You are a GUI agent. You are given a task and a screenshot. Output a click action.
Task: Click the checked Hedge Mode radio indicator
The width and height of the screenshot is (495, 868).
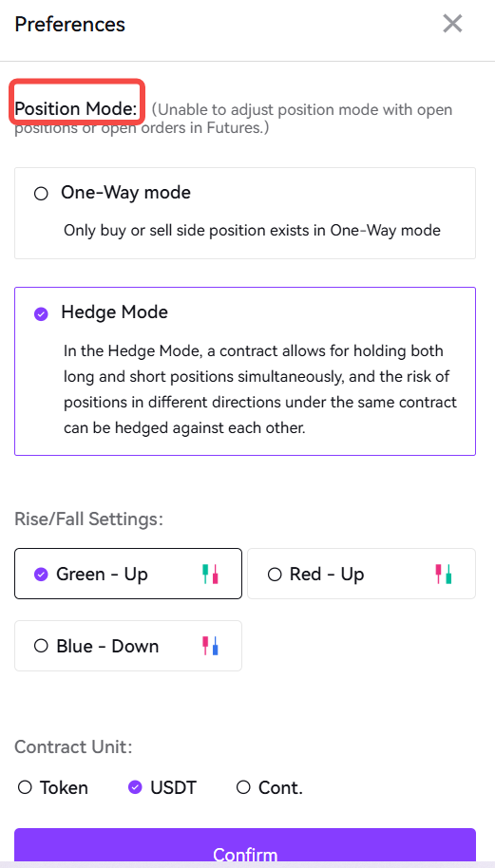(41, 314)
